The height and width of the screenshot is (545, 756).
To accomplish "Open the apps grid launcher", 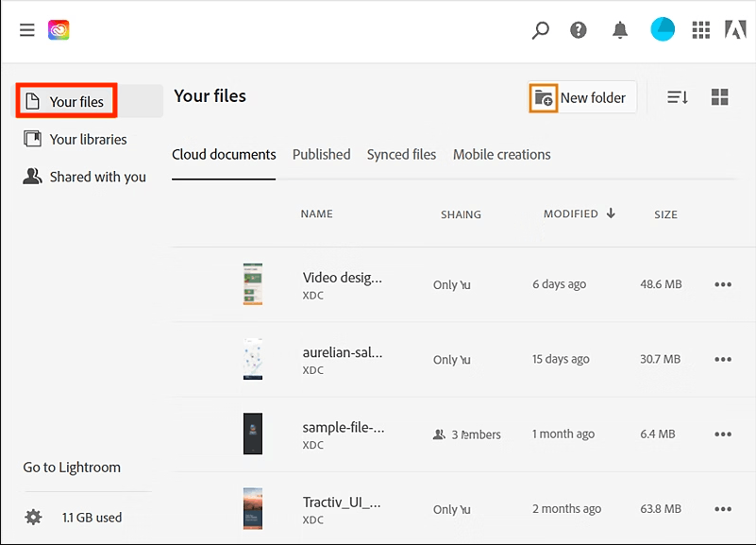I will coord(700,30).
